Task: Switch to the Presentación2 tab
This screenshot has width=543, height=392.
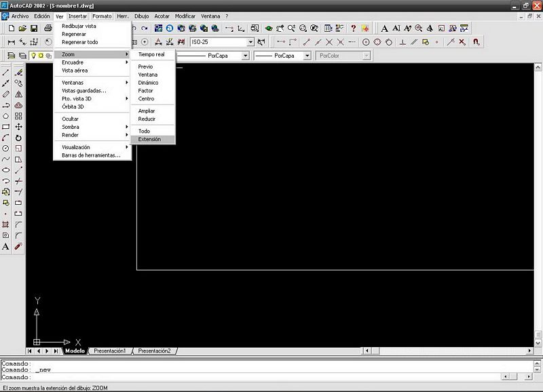Action: click(x=155, y=351)
